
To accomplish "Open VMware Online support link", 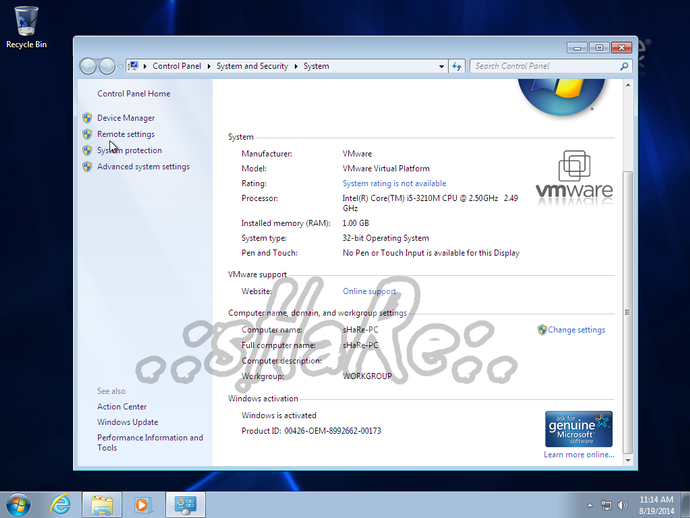I will click(x=369, y=291).
